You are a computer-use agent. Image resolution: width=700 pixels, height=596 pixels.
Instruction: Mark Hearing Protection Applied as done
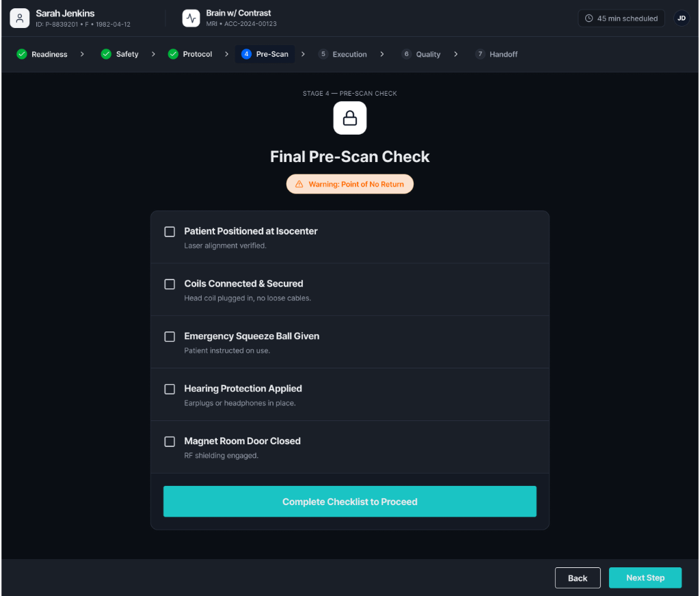click(170, 389)
